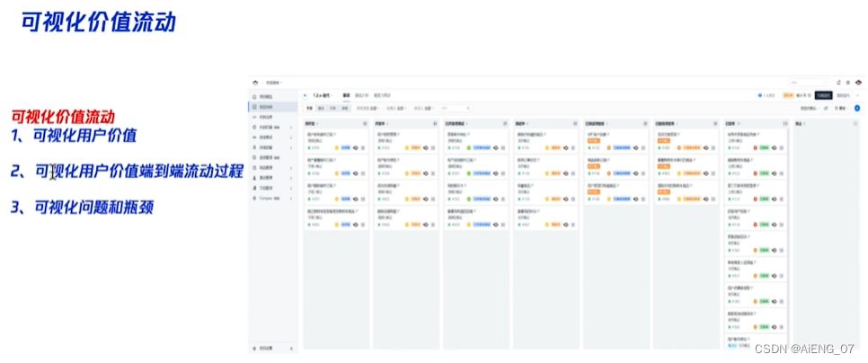
Task: Select 需求 in the issue type filter
Action: tap(321, 108)
